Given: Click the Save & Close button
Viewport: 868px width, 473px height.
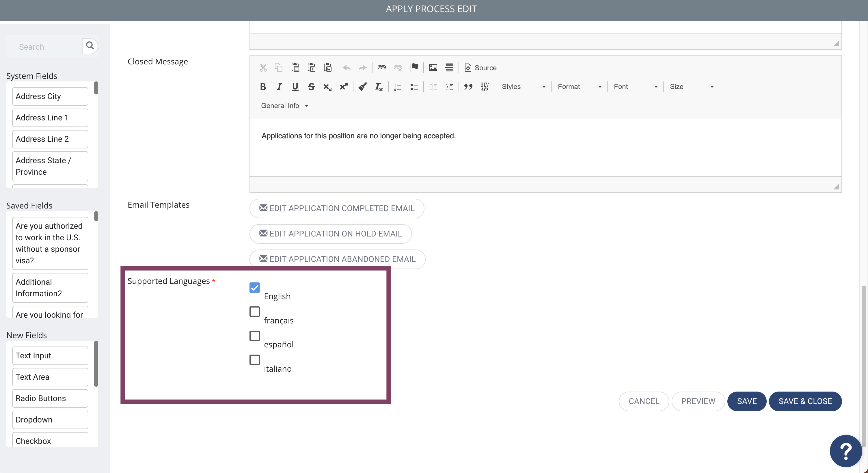Looking at the screenshot, I should pyautogui.click(x=805, y=401).
